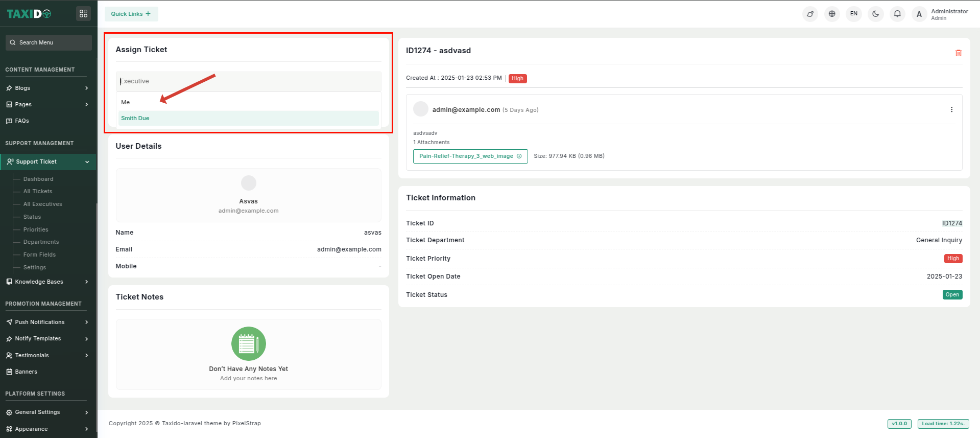Image resolution: width=980 pixels, height=438 pixels.
Task: Open FAQs from the sidebar
Action: click(x=22, y=121)
